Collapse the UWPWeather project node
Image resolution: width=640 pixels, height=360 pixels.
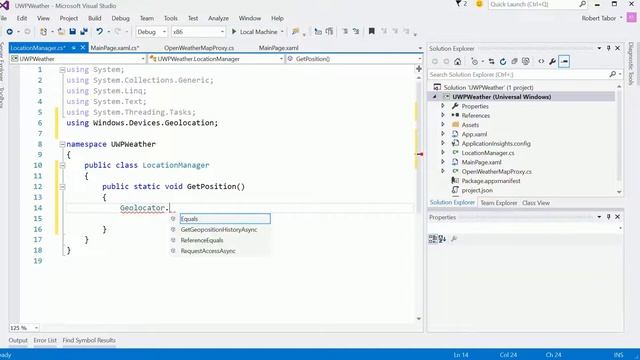435,97
